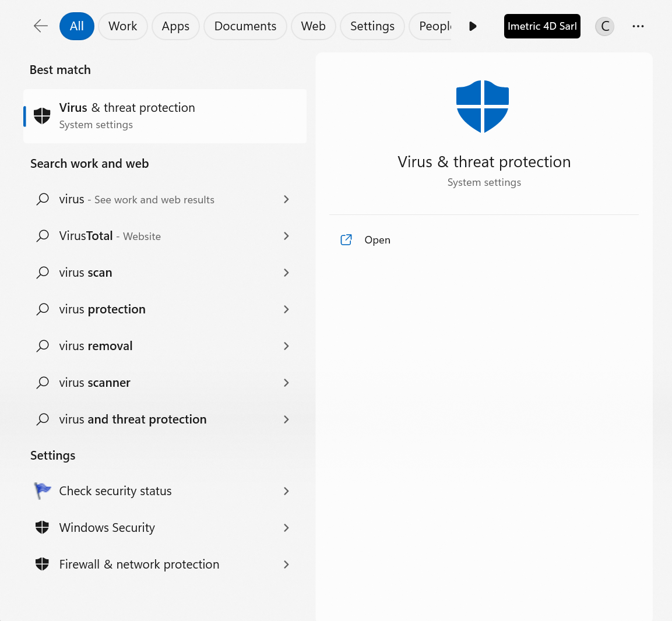
Task: Open Firewall & network protection setting
Action: (165, 564)
